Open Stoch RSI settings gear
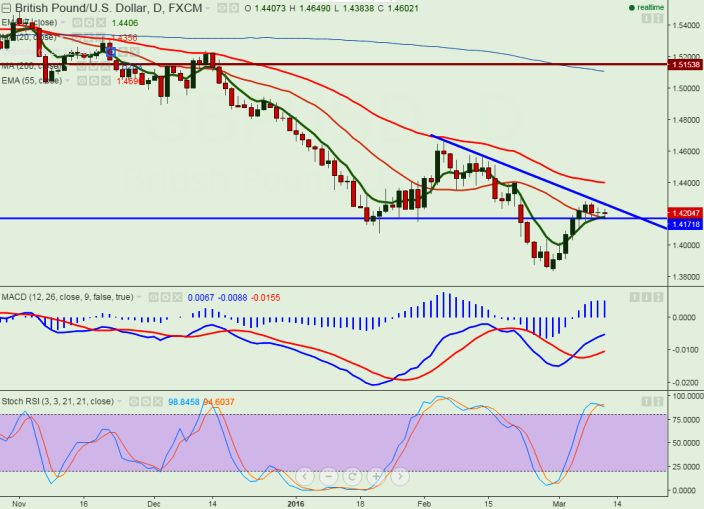Screen dimensions: 704x509 tap(145, 401)
